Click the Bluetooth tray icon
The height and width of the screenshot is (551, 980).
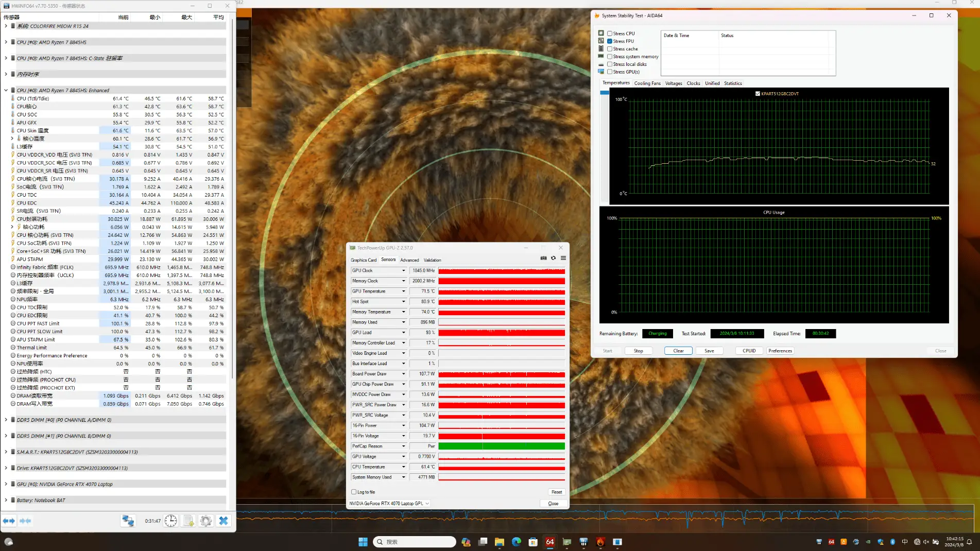click(x=892, y=542)
